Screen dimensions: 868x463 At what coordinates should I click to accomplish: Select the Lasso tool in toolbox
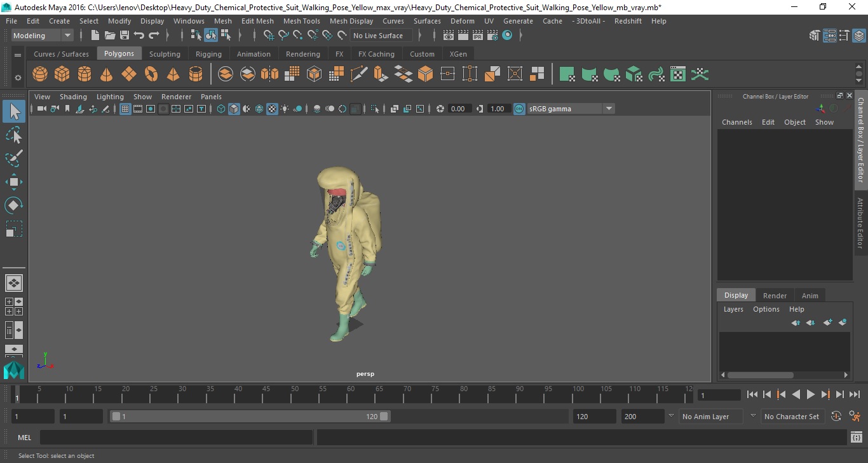pos(14,135)
